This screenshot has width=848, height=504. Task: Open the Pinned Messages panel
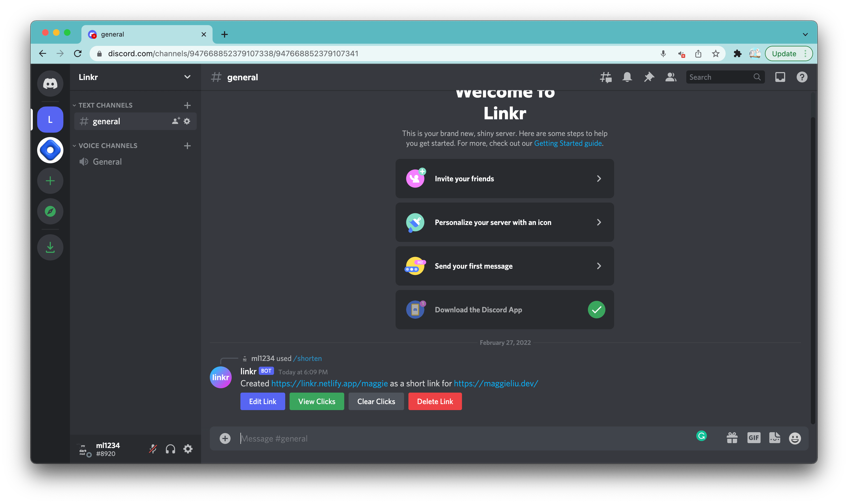649,77
